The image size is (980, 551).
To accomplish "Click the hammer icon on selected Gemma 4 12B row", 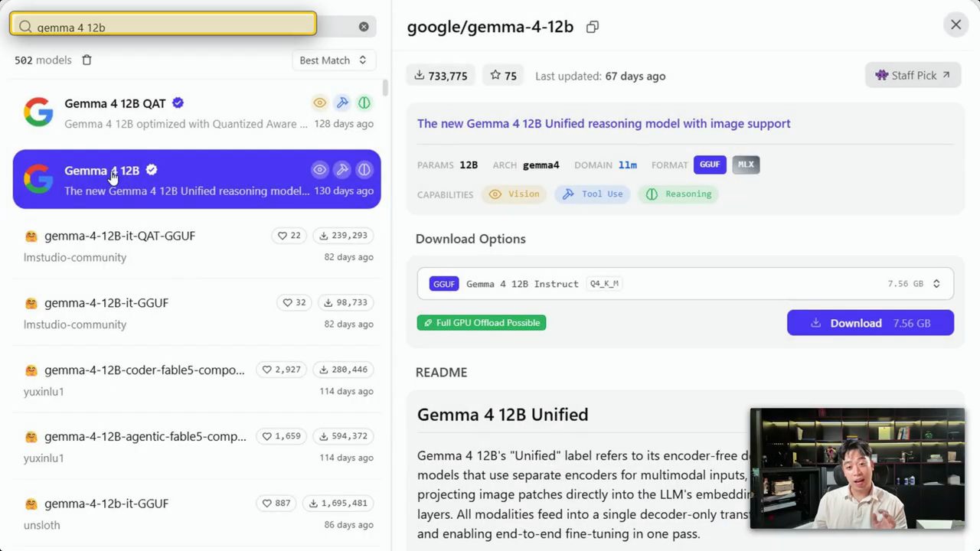I will tap(342, 170).
